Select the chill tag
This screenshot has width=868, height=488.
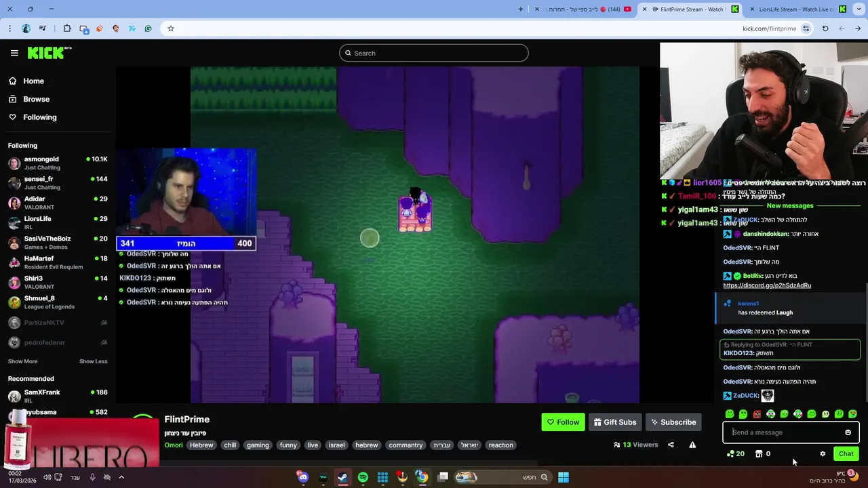tap(230, 445)
